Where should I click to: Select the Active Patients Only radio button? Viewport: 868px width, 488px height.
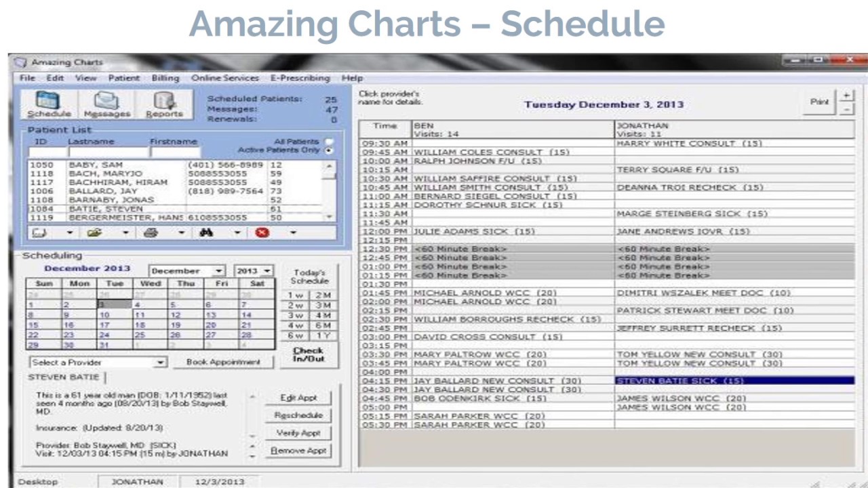click(x=330, y=150)
